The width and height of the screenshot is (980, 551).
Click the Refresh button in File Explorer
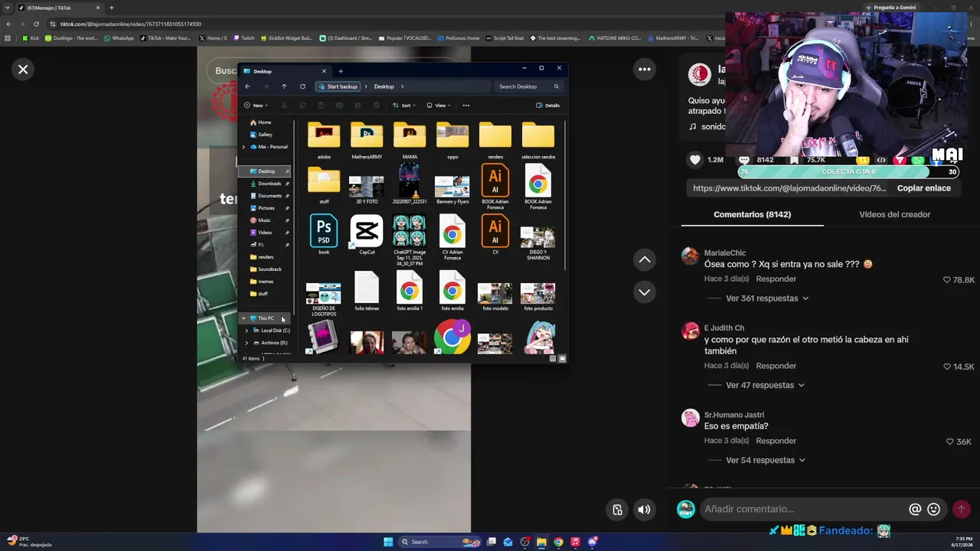point(302,86)
